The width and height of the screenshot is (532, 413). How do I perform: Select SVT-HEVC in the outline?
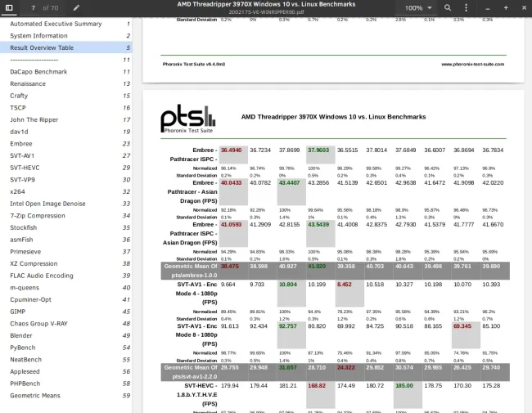65,168
